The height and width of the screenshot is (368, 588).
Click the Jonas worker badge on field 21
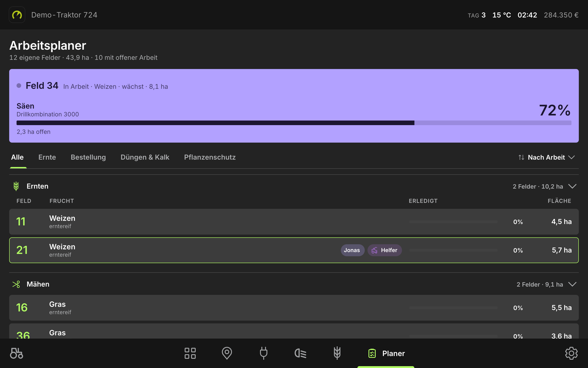[352, 250]
